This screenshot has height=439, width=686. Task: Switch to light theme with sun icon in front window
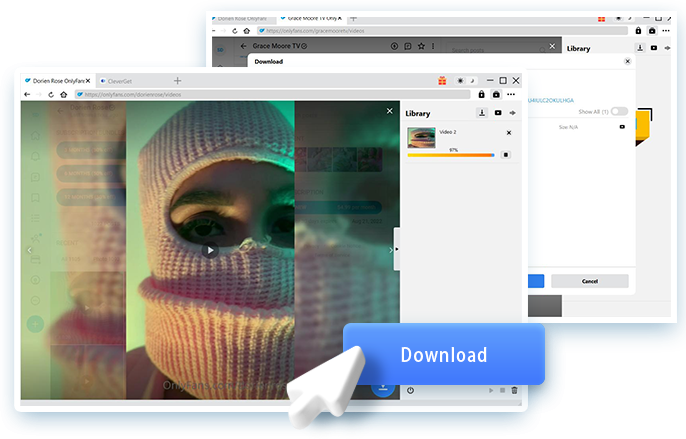tap(460, 81)
